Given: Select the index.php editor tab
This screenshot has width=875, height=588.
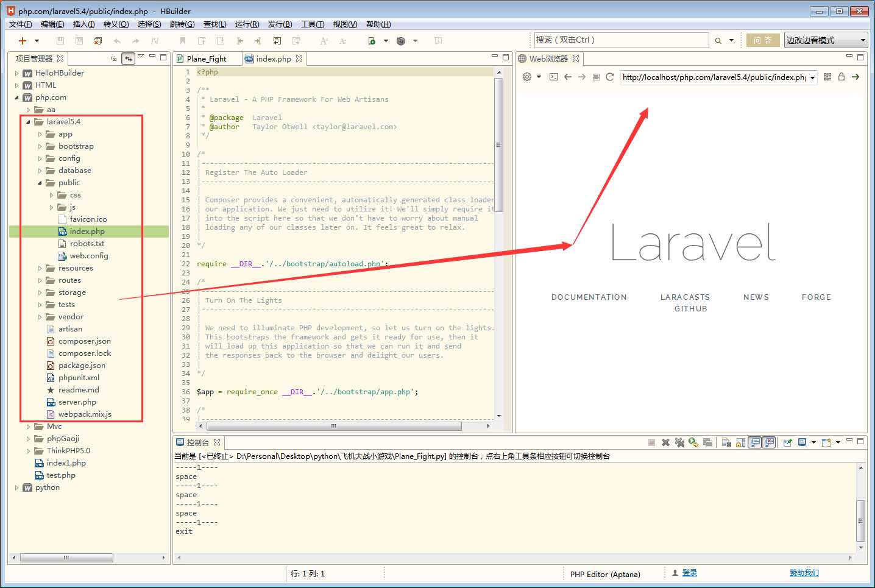Looking at the screenshot, I should [x=273, y=58].
